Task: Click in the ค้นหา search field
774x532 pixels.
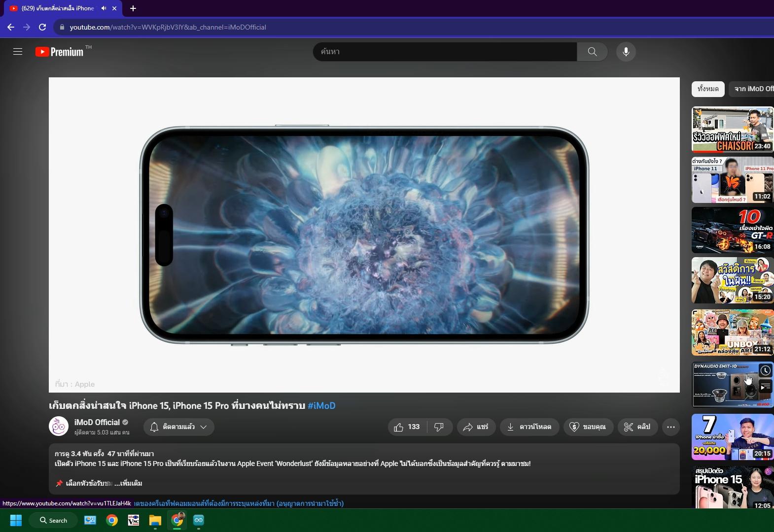Action: click(x=445, y=52)
